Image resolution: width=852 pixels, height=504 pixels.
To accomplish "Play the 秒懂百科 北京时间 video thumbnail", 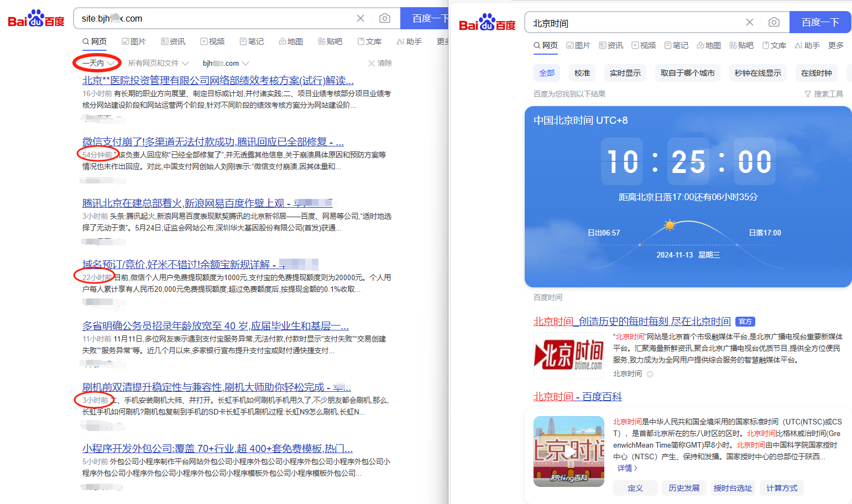I will 569,452.
